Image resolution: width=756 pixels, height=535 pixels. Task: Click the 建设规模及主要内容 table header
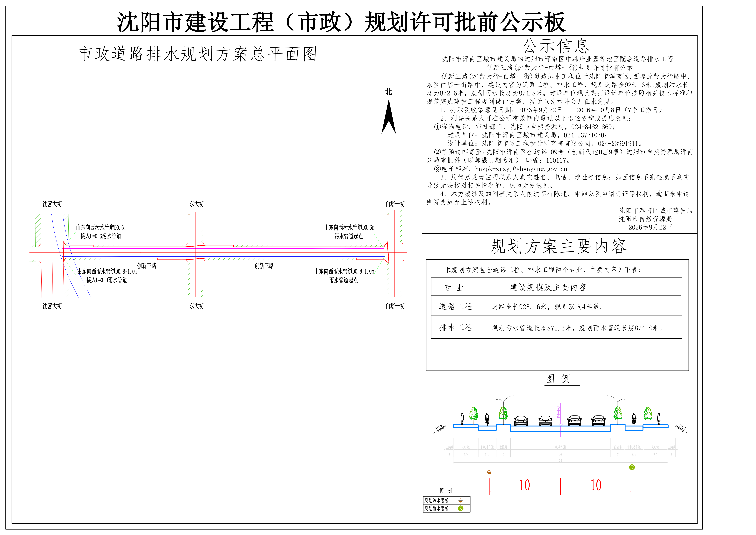(x=548, y=287)
